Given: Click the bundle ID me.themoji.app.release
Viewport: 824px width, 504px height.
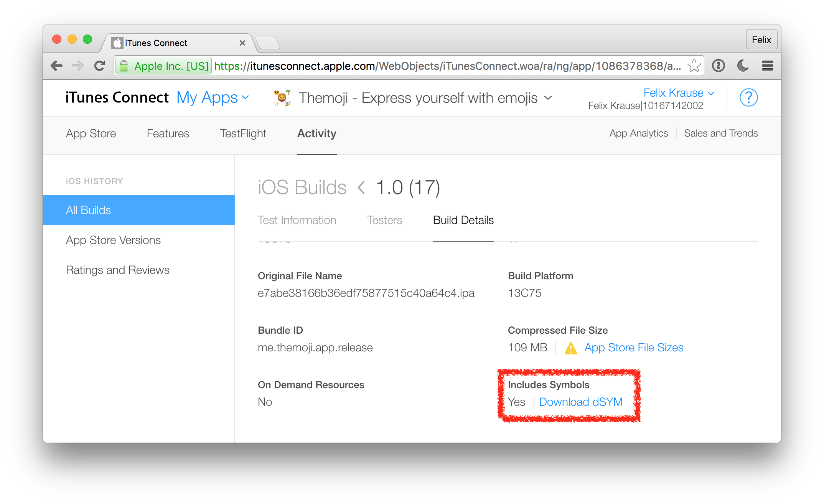Looking at the screenshot, I should [x=315, y=348].
